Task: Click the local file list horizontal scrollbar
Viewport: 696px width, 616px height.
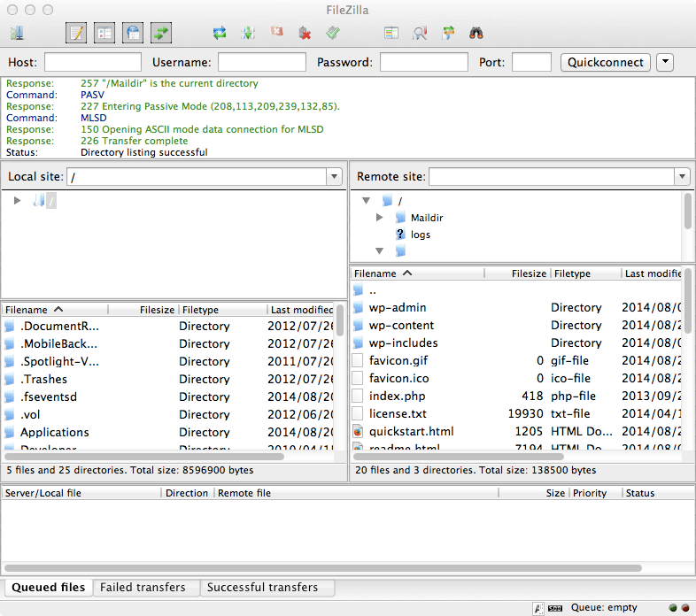Action: click(x=144, y=456)
